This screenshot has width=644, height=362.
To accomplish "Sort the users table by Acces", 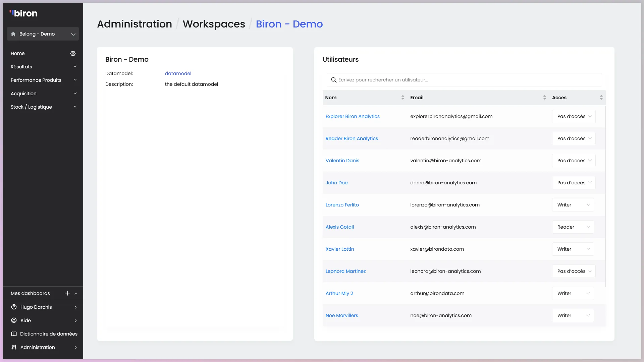I will click(x=601, y=98).
